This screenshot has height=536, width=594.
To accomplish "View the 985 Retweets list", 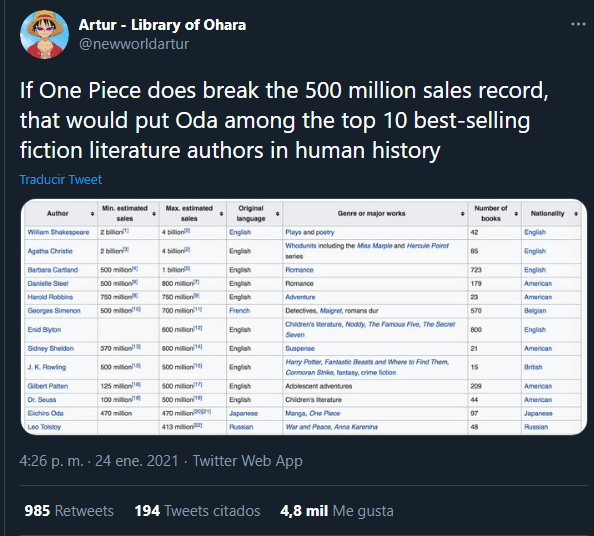I will click(69, 511).
